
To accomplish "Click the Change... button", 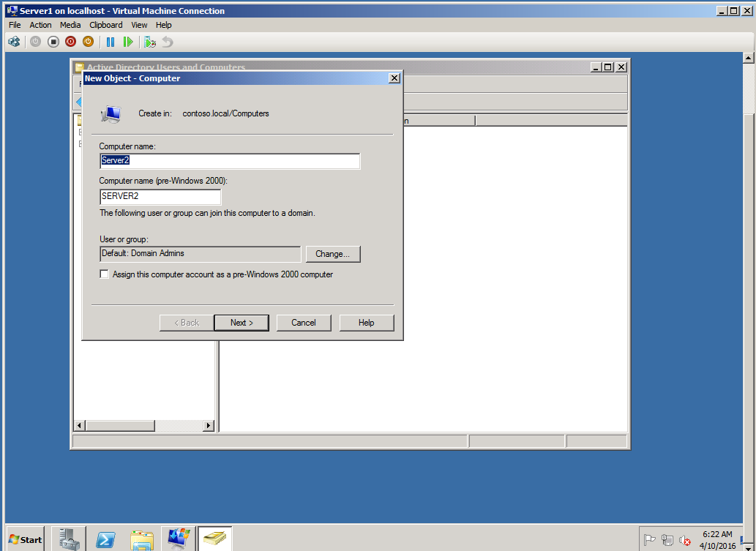I will (333, 254).
